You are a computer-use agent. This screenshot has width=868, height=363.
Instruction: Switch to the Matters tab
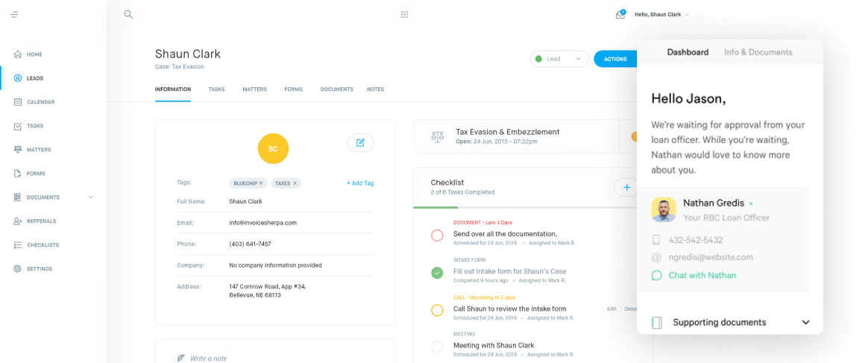coord(254,89)
